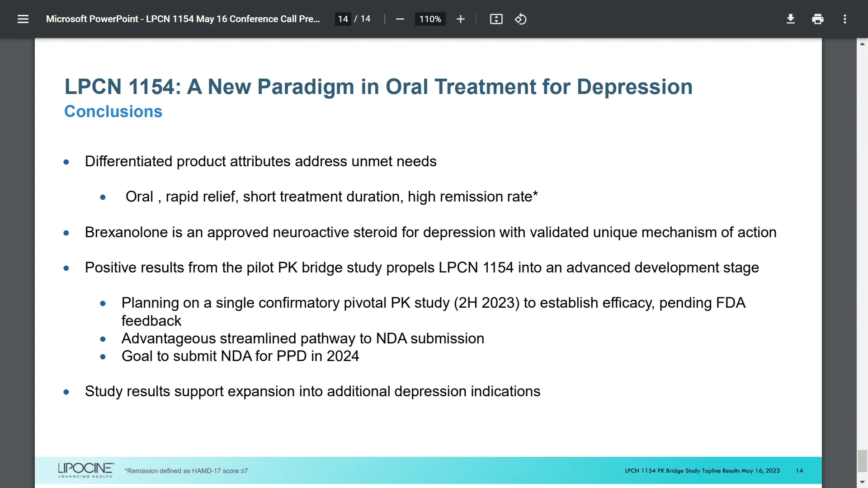Click the Lipocine logo in footer
Image resolution: width=868 pixels, height=488 pixels.
(x=86, y=470)
